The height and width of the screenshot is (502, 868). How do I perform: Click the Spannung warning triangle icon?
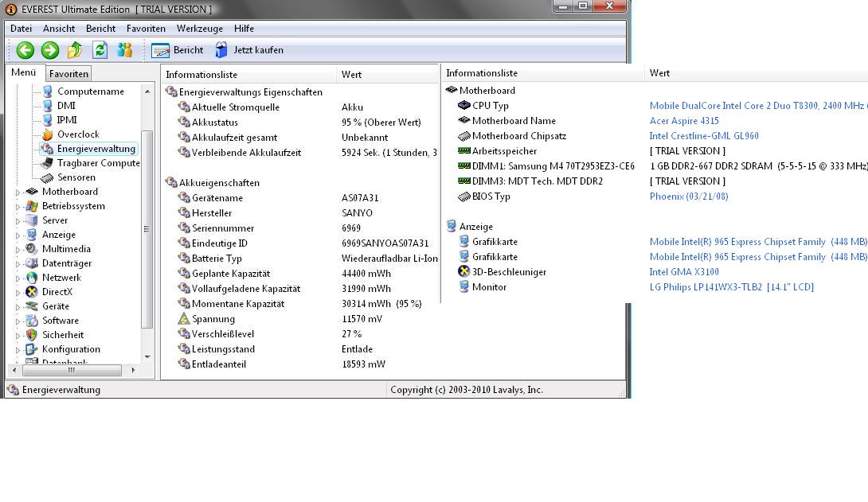[x=184, y=319]
